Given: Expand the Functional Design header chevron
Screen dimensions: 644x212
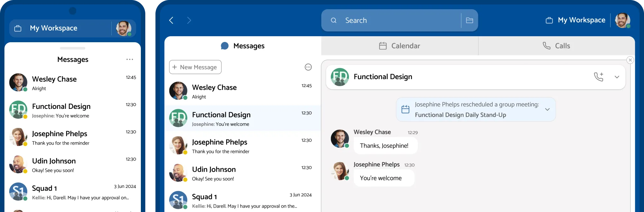Looking at the screenshot, I should pyautogui.click(x=617, y=77).
